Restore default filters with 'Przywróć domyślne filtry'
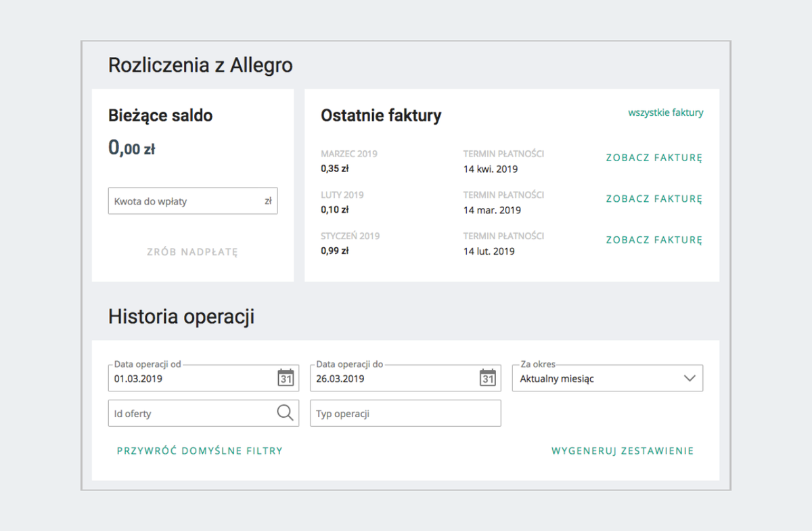 (200, 451)
